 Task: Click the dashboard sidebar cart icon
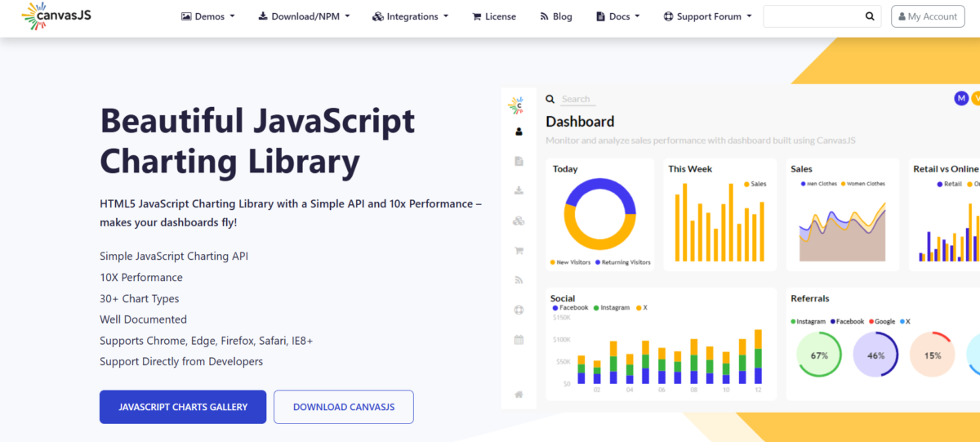(x=519, y=251)
